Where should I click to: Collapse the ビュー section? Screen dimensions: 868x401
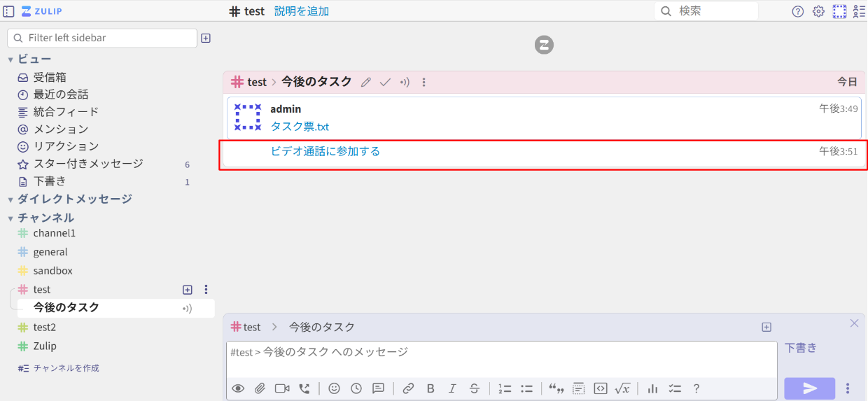[x=10, y=59]
